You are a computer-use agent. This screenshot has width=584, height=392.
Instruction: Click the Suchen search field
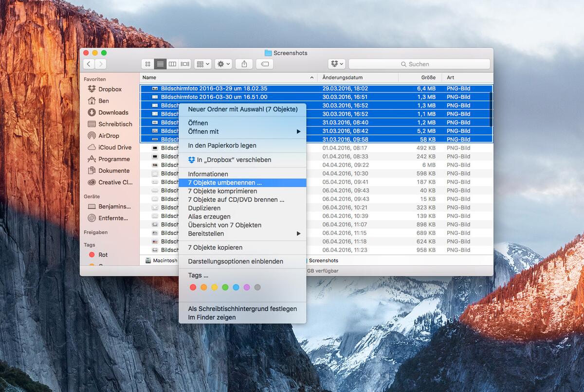point(419,64)
